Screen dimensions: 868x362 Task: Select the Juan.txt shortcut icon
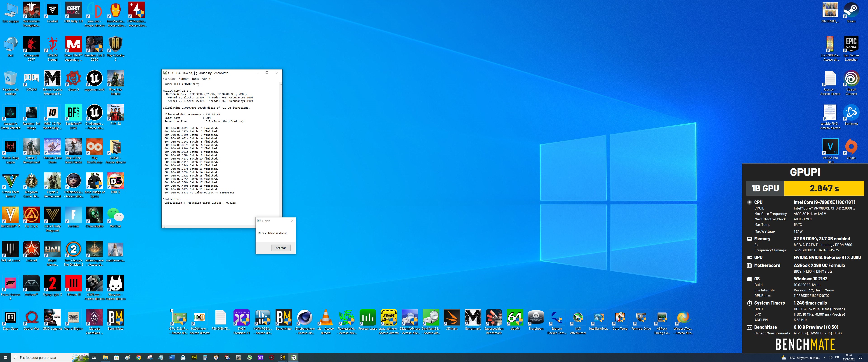(830, 83)
